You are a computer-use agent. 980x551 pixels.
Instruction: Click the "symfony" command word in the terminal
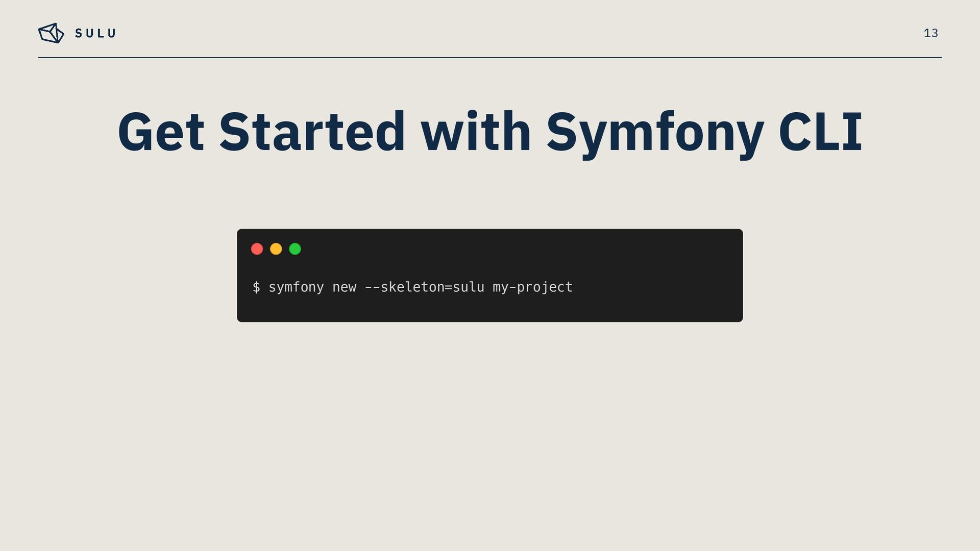tap(296, 287)
